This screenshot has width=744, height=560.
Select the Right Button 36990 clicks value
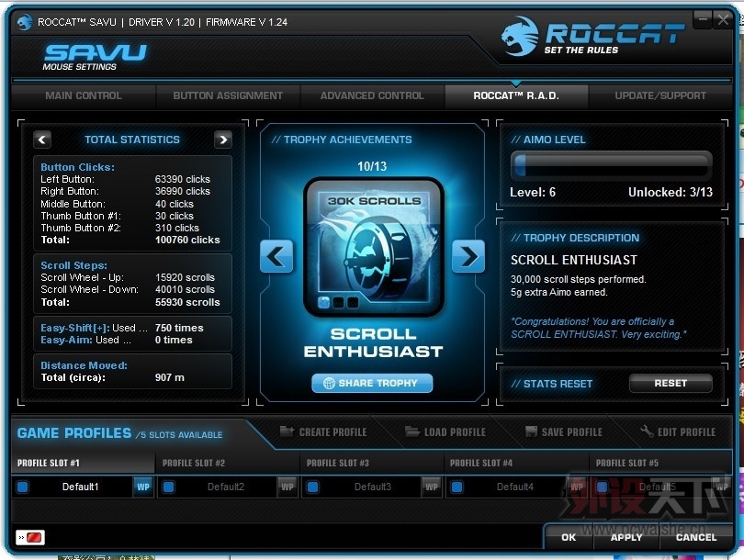(x=182, y=191)
